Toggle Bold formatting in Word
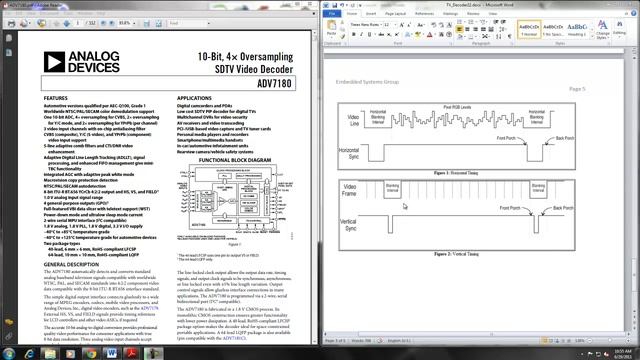The image size is (640, 360). 353,35
